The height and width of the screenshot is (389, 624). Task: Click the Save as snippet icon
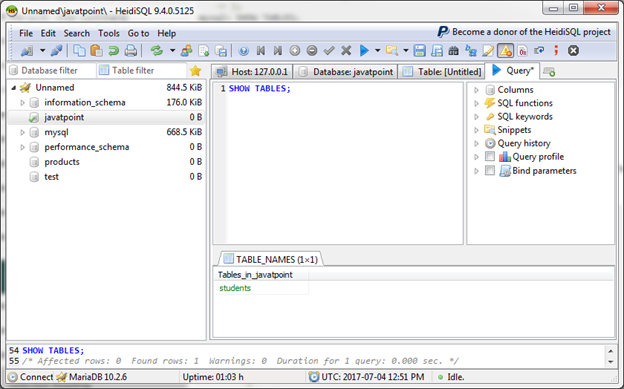point(437,51)
